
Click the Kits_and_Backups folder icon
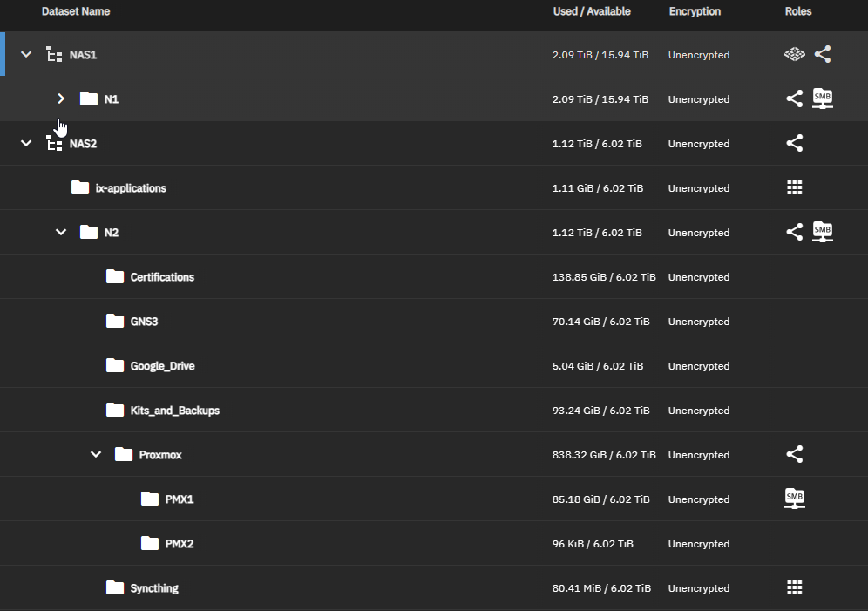pyautogui.click(x=115, y=411)
